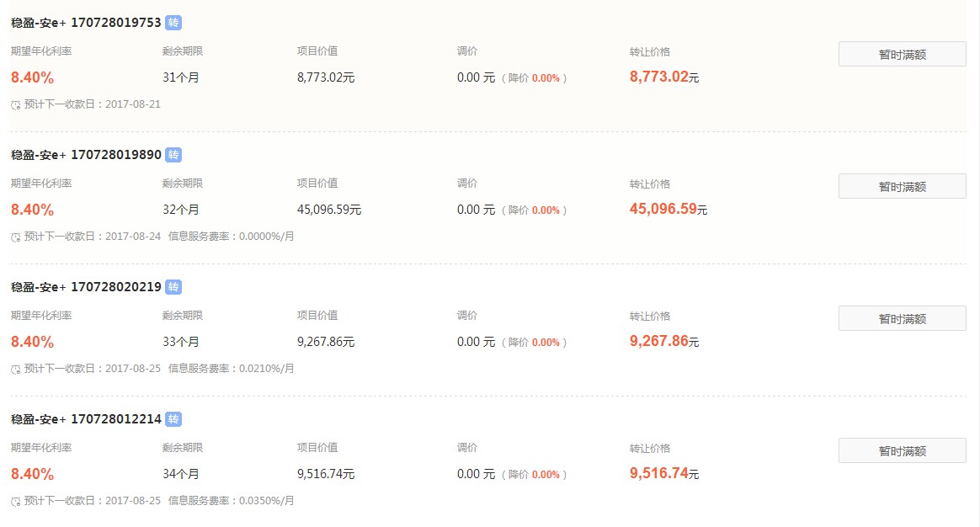Click the 转 badge beside 170728019890
Image resolution: width=980 pixels, height=527 pixels.
tap(173, 155)
